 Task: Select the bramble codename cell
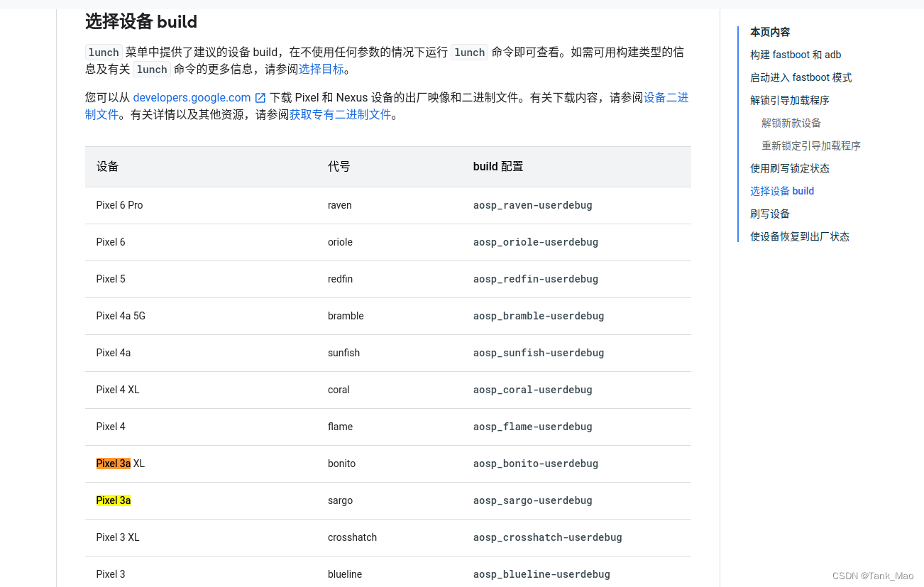tap(346, 316)
